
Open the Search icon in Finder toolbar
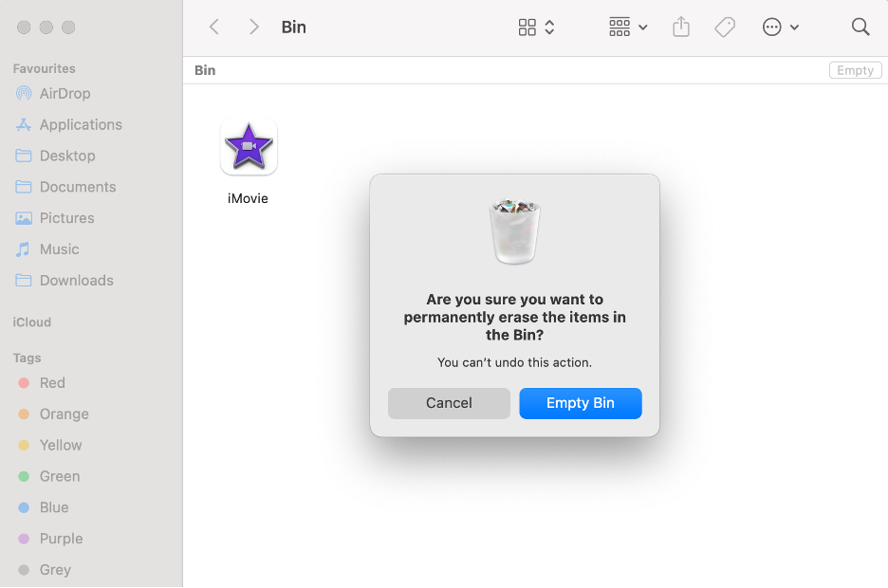pos(860,27)
